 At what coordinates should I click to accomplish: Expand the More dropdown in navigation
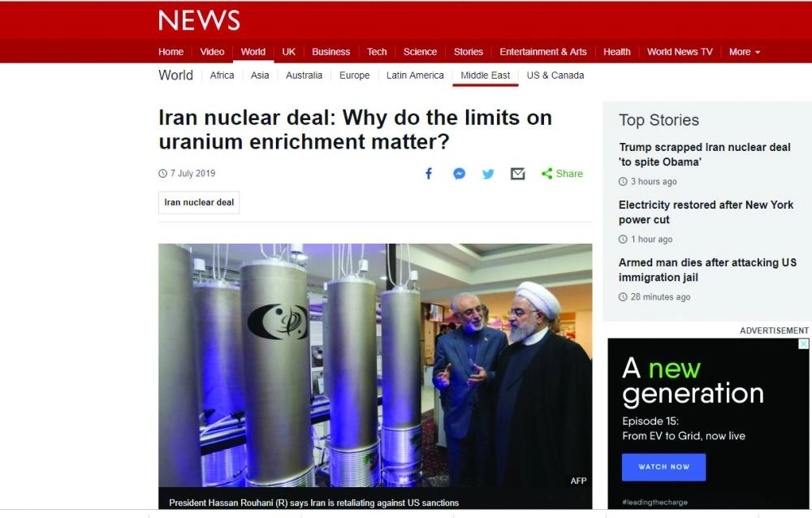[744, 52]
